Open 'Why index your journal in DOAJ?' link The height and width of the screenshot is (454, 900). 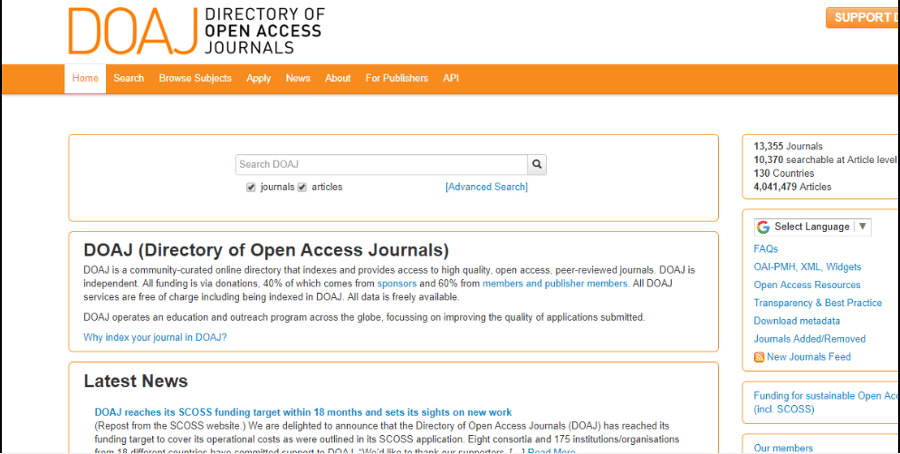pos(155,337)
